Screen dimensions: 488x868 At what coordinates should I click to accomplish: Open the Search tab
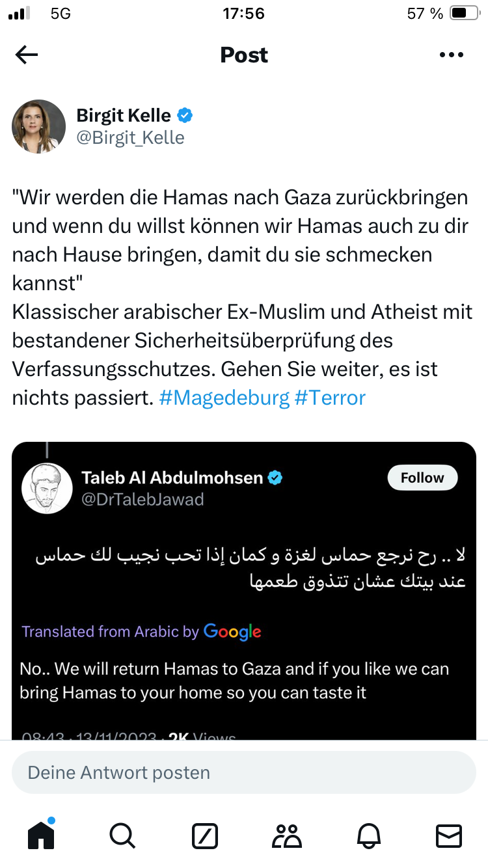(x=122, y=835)
